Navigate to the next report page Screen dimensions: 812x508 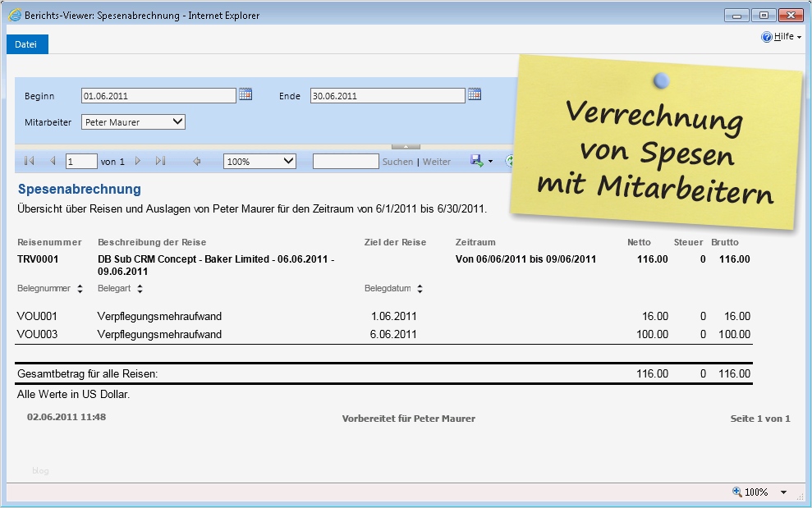click(140, 161)
